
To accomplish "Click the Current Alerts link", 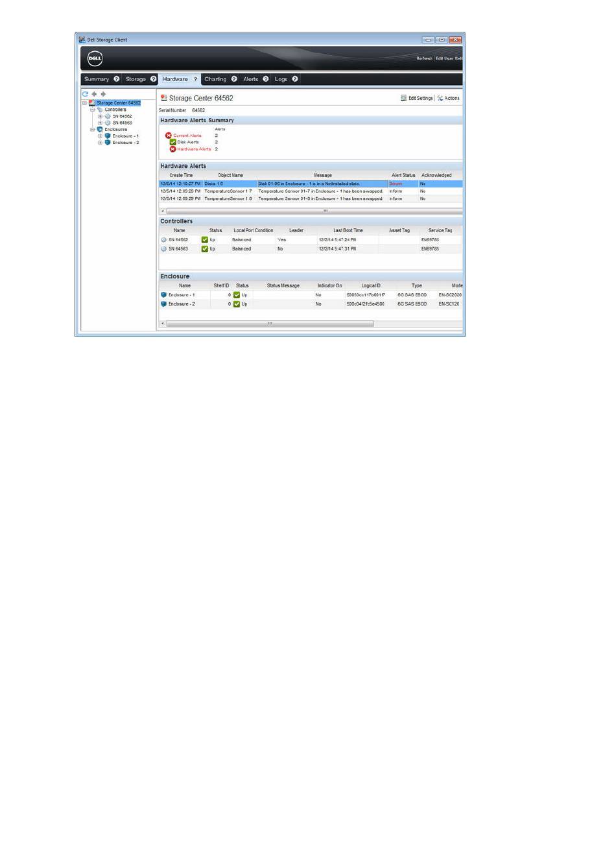I will [x=187, y=136].
